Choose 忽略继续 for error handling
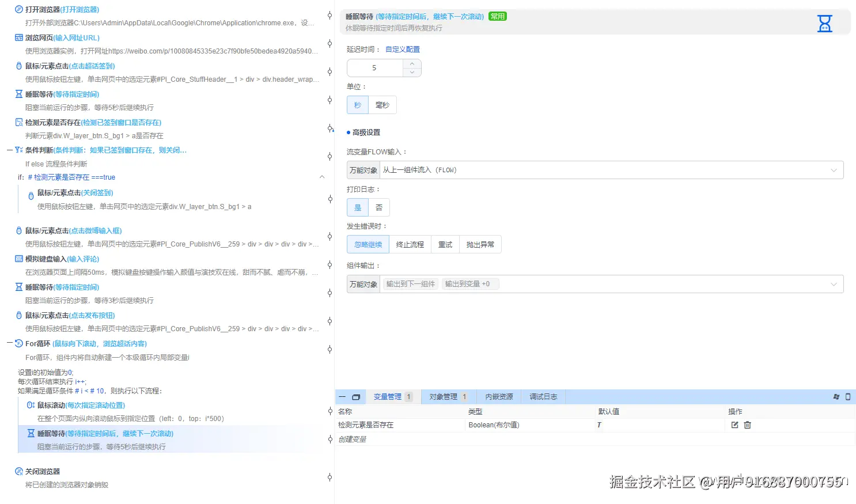The width and height of the screenshot is (856, 504). click(368, 245)
